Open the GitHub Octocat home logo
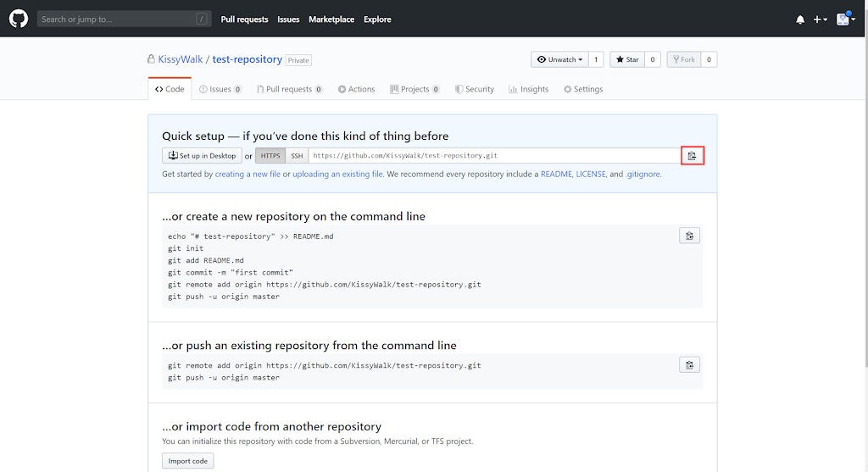 (19, 19)
